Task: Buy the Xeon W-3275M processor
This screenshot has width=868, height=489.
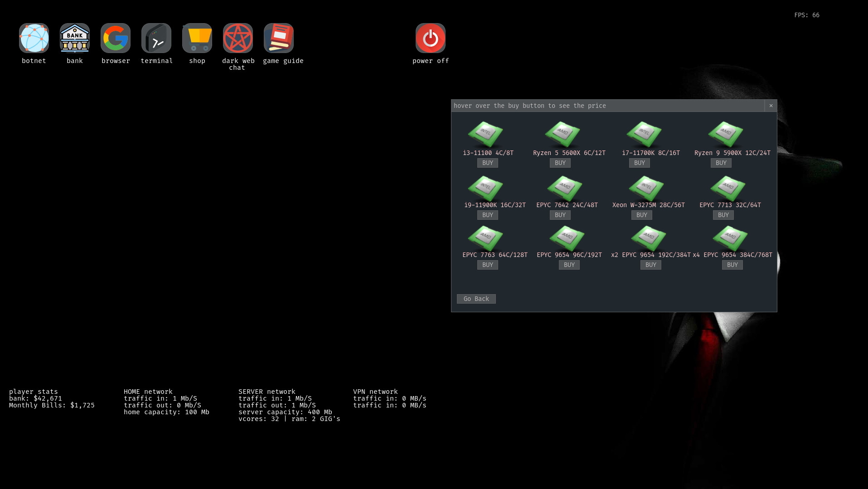Action: coord(641,215)
